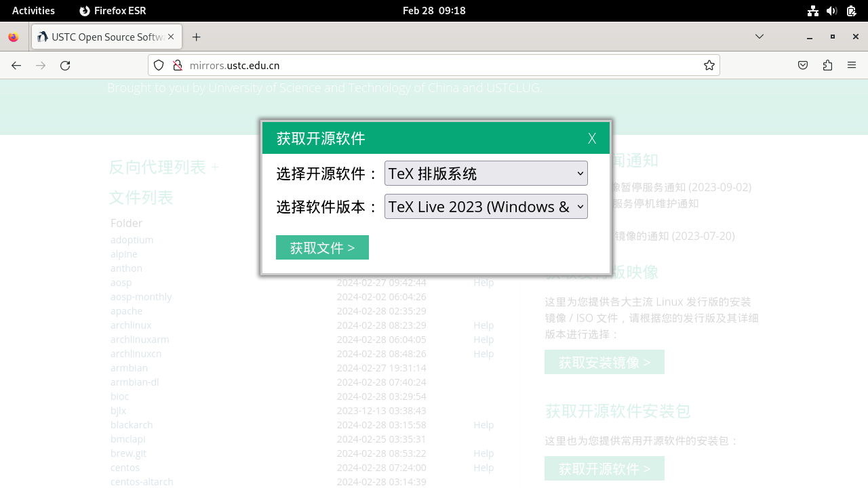Click Help link for archlinuxarm row
The width and height of the screenshot is (868, 488).
(484, 340)
